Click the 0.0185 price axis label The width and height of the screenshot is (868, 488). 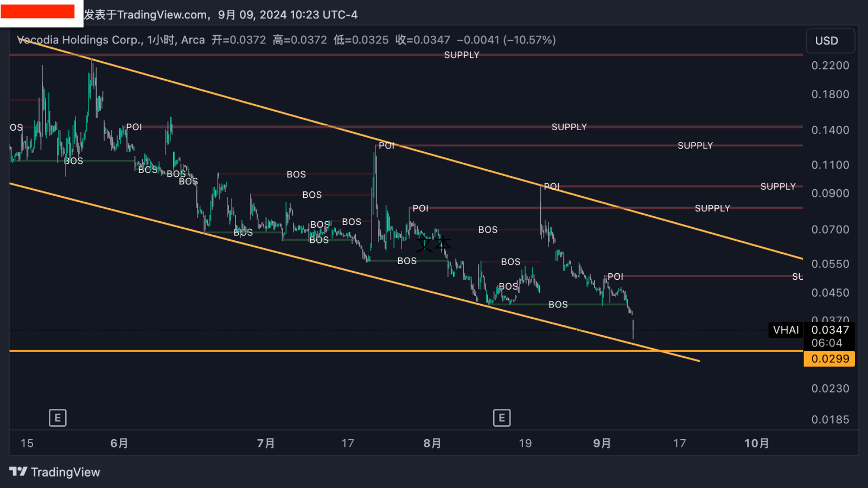pyautogui.click(x=830, y=420)
